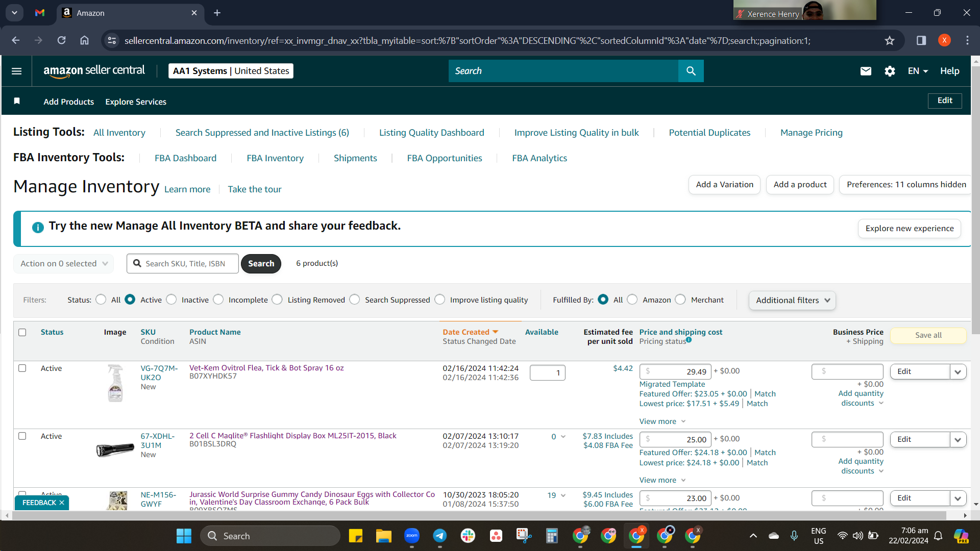This screenshot has width=980, height=551.
Task: Open the EN language dropdown
Action: (x=917, y=71)
